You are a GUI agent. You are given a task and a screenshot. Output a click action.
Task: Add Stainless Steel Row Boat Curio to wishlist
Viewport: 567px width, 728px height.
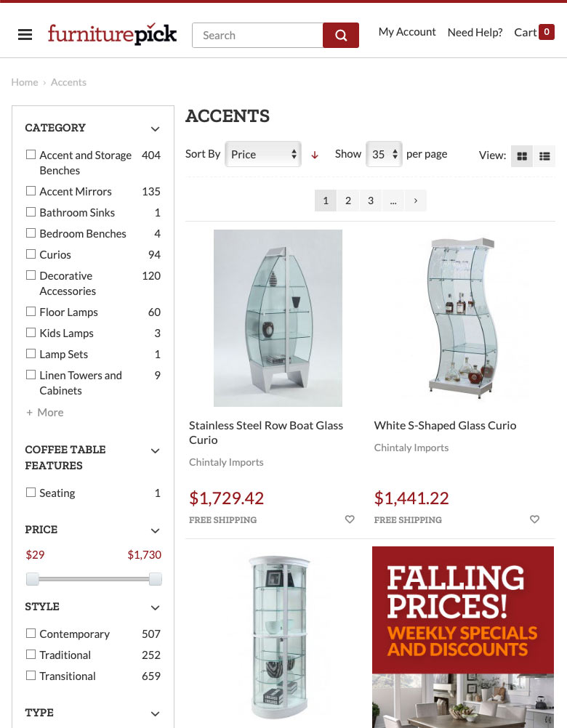click(x=350, y=519)
